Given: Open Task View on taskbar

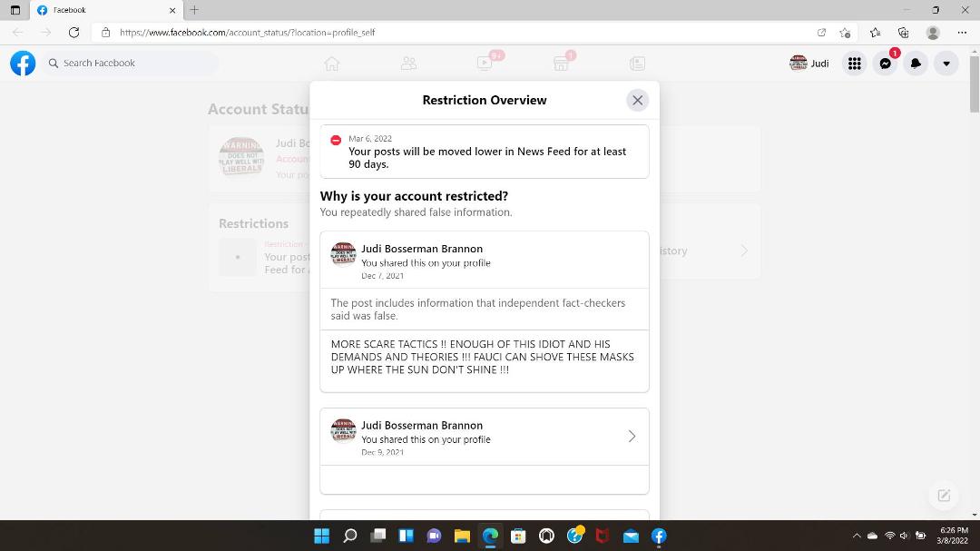Looking at the screenshot, I should [378, 536].
